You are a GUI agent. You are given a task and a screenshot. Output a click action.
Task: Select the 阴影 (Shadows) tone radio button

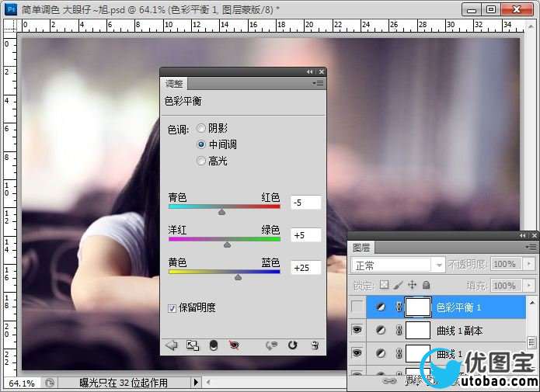tap(202, 128)
